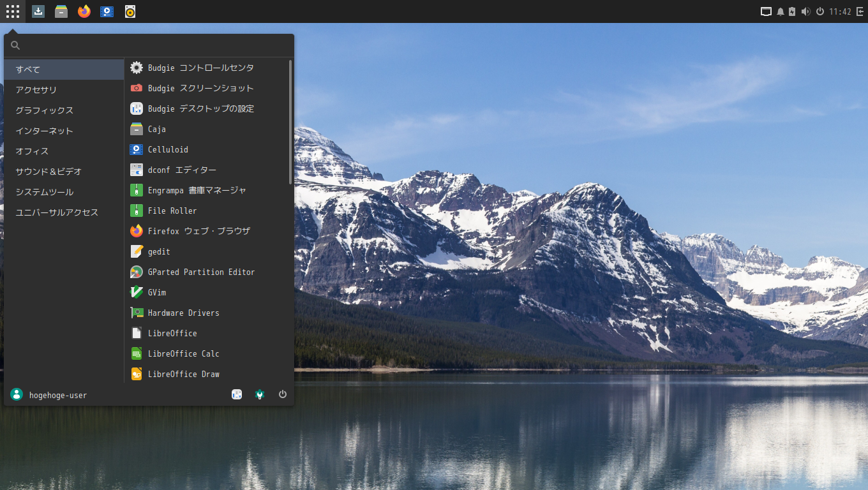Launch GParted Partition Editor
Screen dimensions: 868x490
(200, 272)
